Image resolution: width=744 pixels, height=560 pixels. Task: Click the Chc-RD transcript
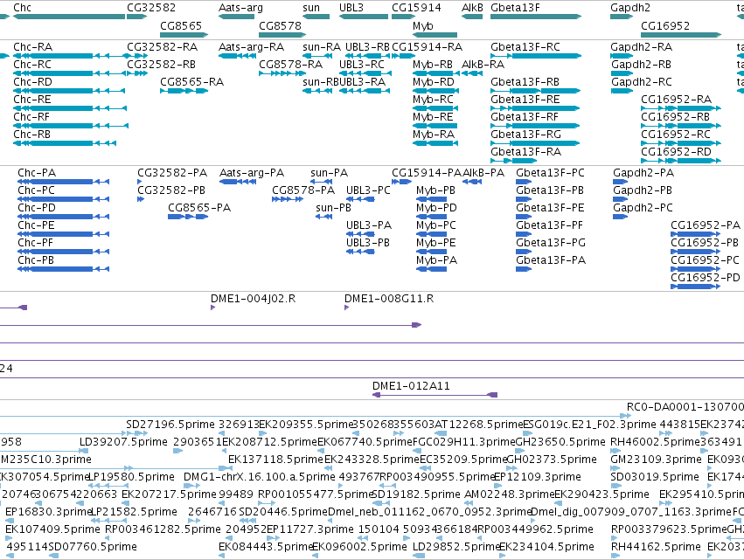coord(69,91)
